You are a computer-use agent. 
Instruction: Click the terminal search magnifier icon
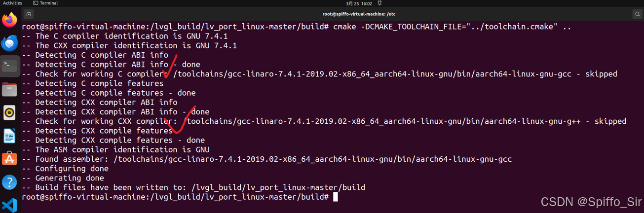[x=637, y=14]
